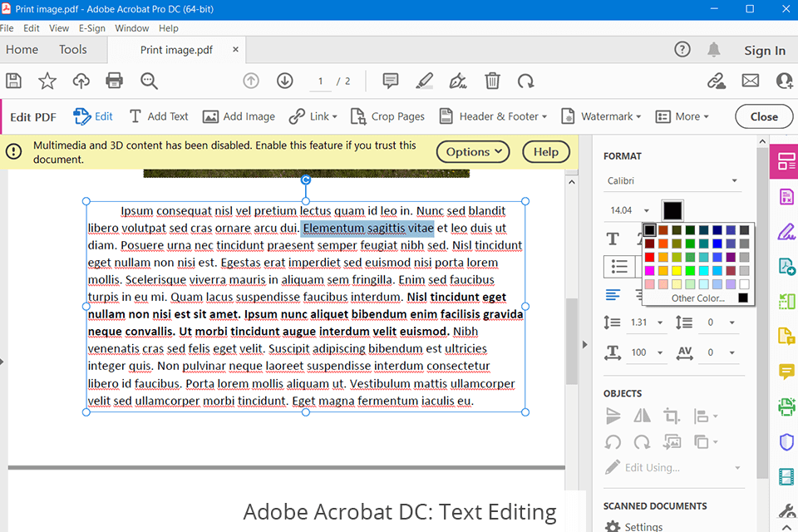Add a sticky note comment icon

coord(391,81)
